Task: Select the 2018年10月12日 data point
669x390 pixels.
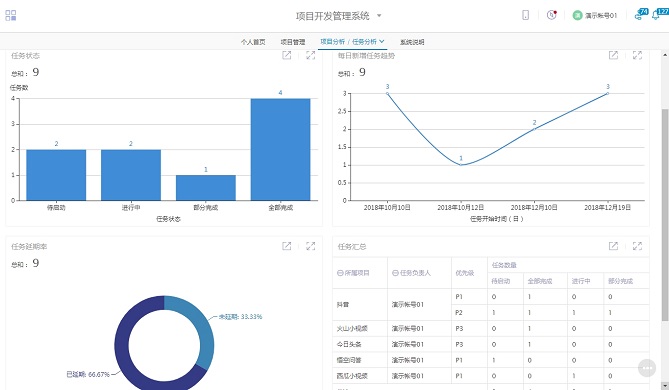Action: (x=461, y=165)
